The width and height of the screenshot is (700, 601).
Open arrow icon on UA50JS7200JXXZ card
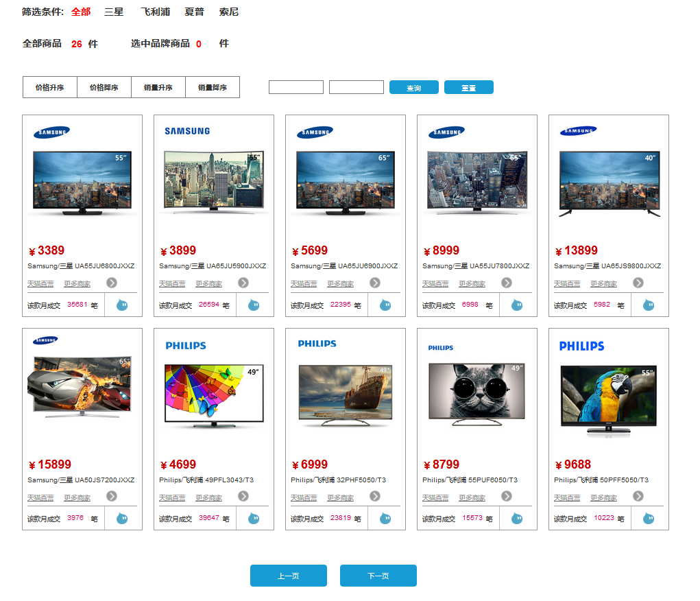112,497
